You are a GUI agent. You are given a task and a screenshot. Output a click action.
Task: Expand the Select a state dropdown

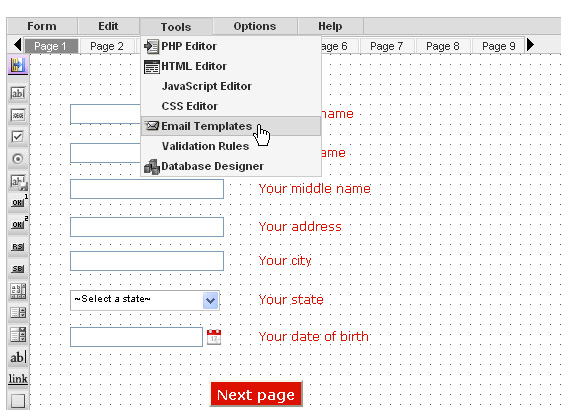tap(210, 300)
